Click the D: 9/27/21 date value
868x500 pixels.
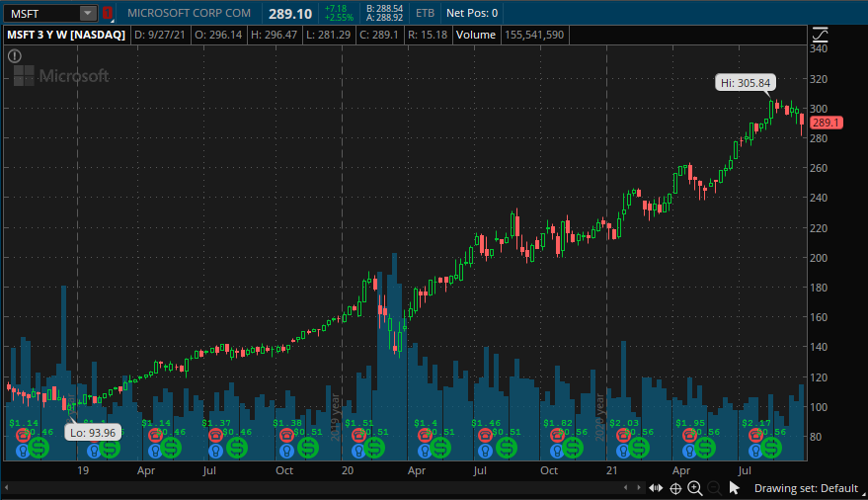pos(159,35)
